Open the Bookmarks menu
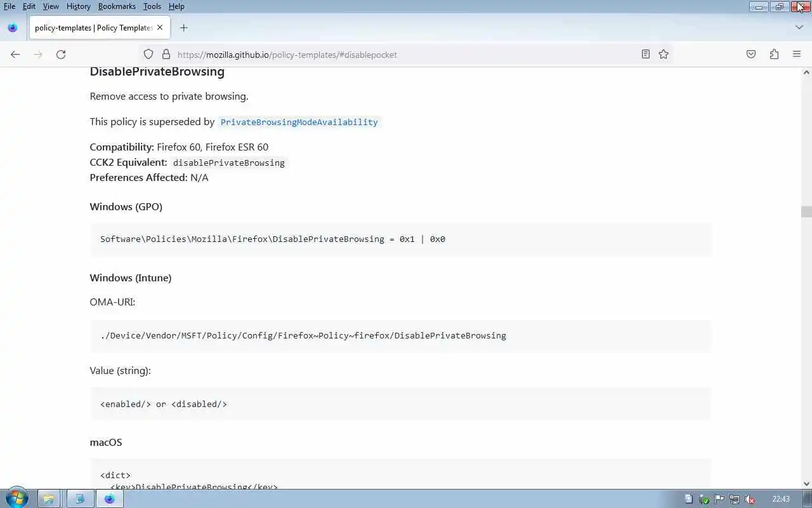The width and height of the screenshot is (812, 508). (117, 6)
